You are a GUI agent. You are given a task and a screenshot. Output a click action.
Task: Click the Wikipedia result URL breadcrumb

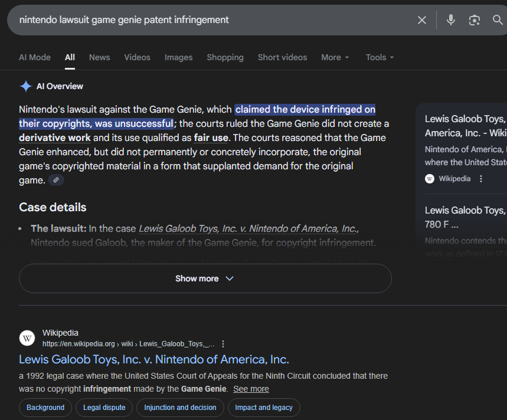[128, 344]
